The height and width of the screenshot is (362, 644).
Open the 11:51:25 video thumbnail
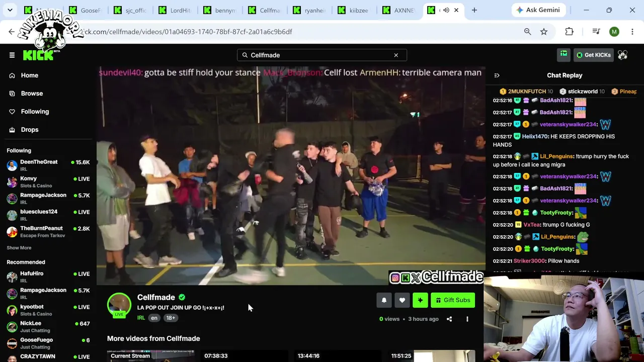[x=431, y=356]
